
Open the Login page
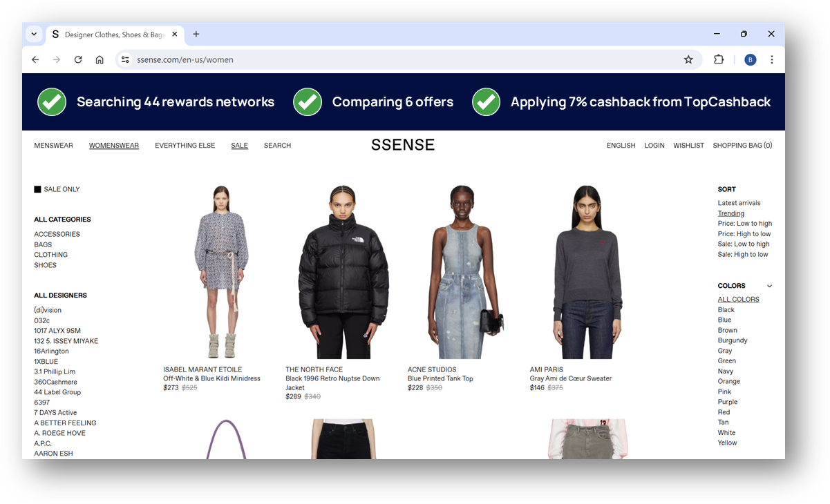654,146
